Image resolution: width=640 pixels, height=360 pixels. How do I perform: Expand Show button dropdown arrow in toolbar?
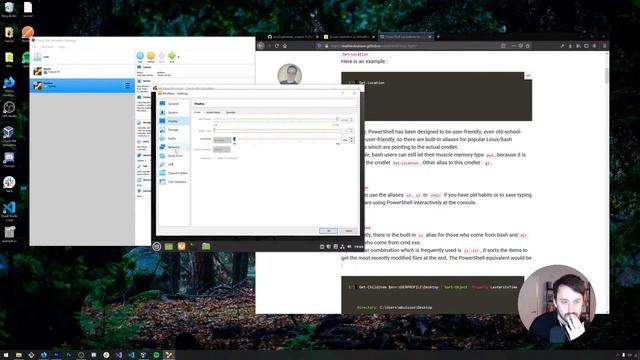pyautogui.click(x=178, y=57)
